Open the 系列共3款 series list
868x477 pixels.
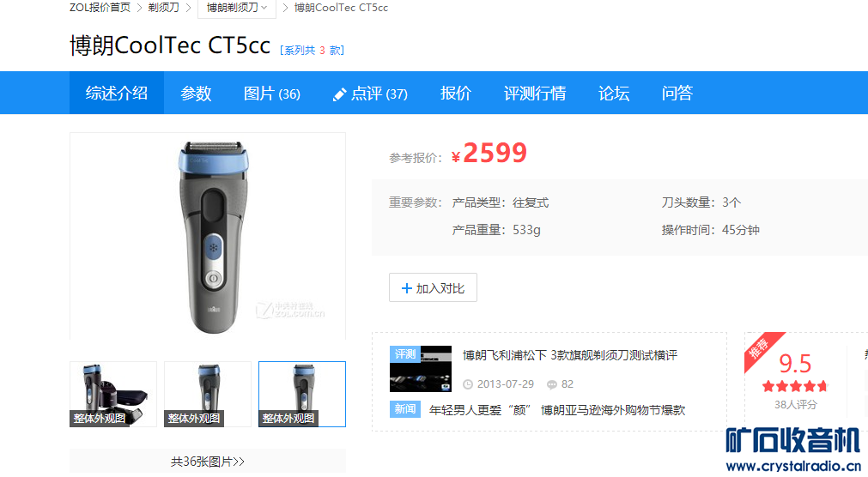[x=313, y=51]
